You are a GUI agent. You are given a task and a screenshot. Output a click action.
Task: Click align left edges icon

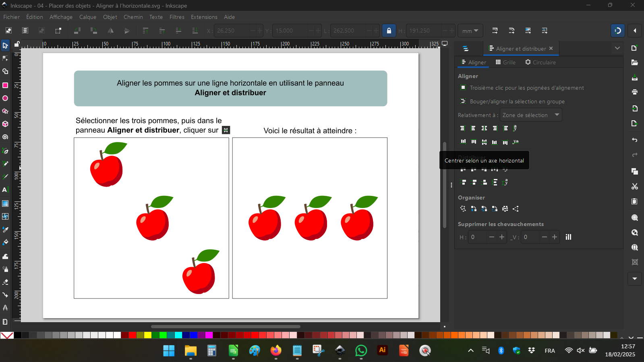pyautogui.click(x=473, y=128)
